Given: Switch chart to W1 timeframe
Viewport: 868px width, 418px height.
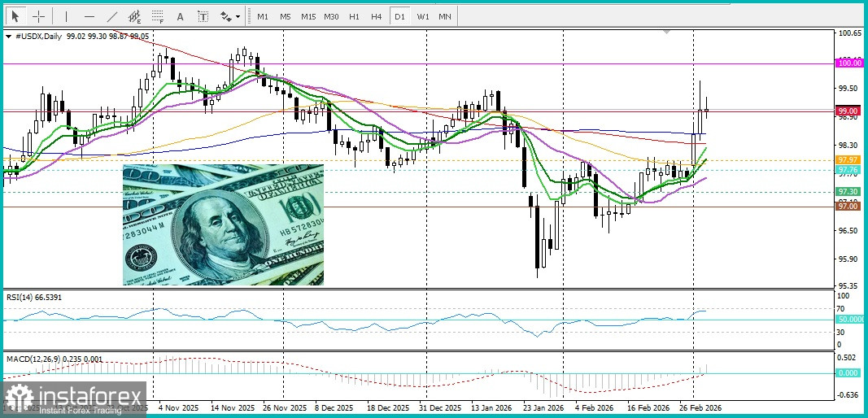Looking at the screenshot, I should tap(423, 16).
